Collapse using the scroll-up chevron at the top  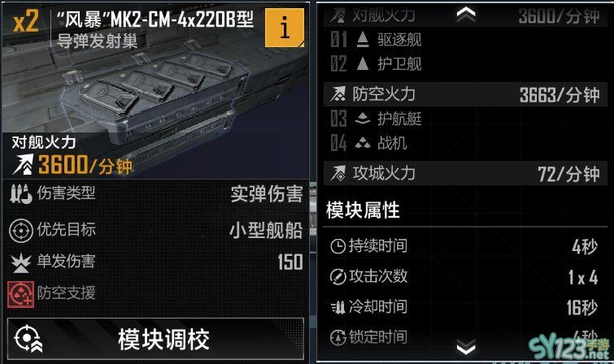[466, 15]
